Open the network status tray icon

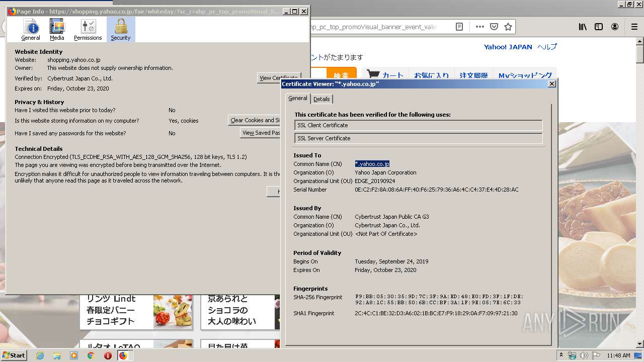[572, 355]
